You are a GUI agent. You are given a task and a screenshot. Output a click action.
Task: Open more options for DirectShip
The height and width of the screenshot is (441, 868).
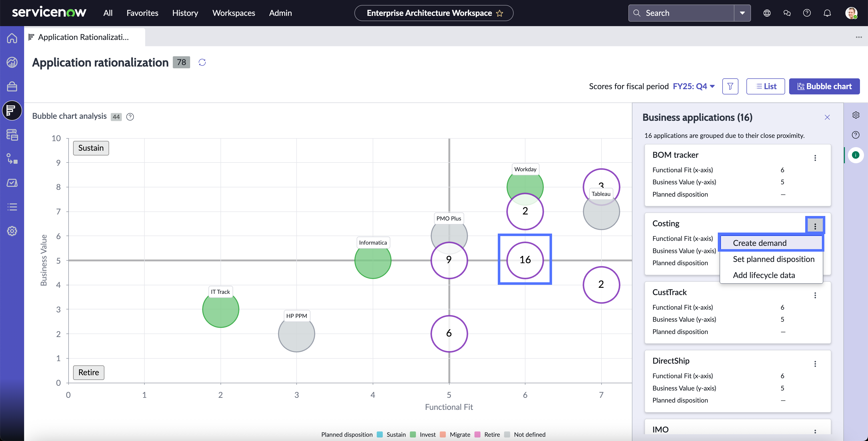click(x=815, y=364)
